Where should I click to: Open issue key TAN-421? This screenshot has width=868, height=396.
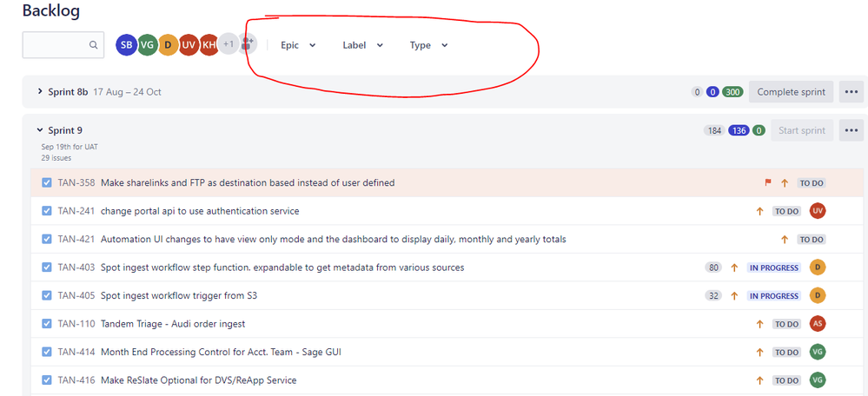pos(76,239)
